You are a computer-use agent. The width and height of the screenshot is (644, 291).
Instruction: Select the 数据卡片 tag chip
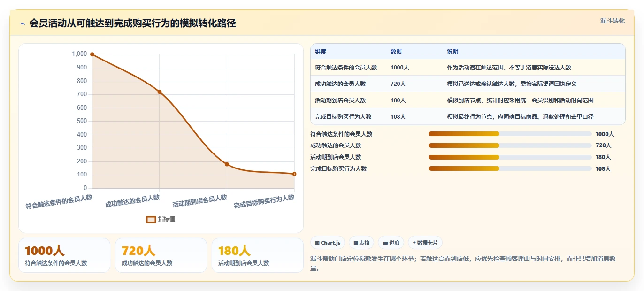pos(425,243)
